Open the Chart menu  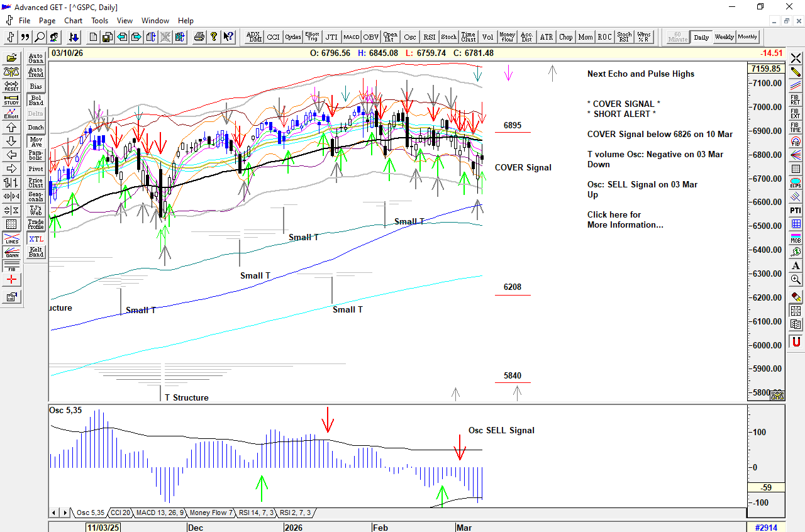73,21
